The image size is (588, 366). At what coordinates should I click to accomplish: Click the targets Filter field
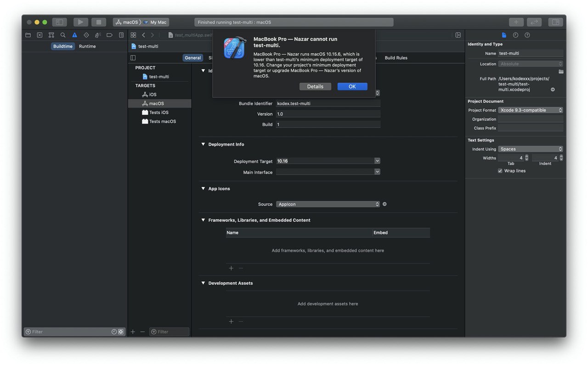[x=169, y=332]
